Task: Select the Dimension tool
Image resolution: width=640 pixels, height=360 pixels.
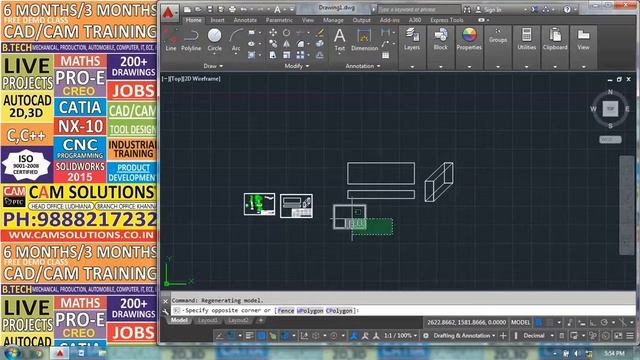Action: click(x=364, y=40)
